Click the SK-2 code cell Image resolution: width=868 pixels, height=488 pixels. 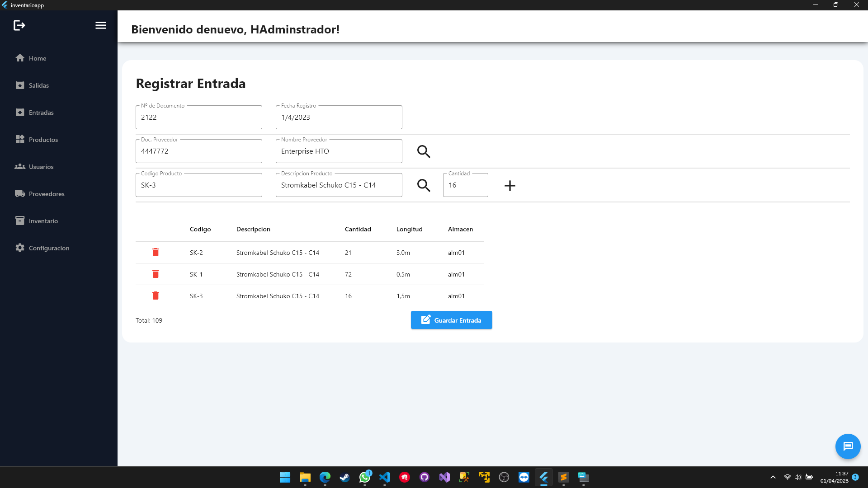196,253
